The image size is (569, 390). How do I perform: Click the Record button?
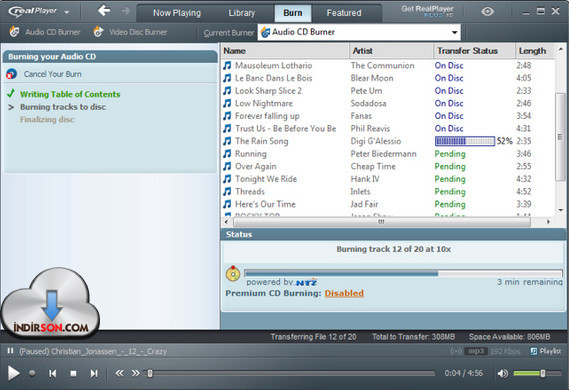click(32, 373)
